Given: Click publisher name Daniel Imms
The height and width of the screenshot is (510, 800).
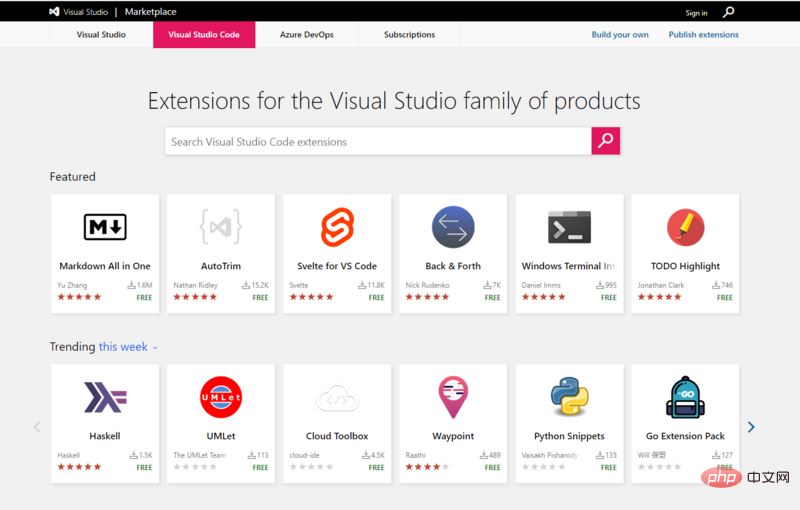Looking at the screenshot, I should (x=541, y=285).
